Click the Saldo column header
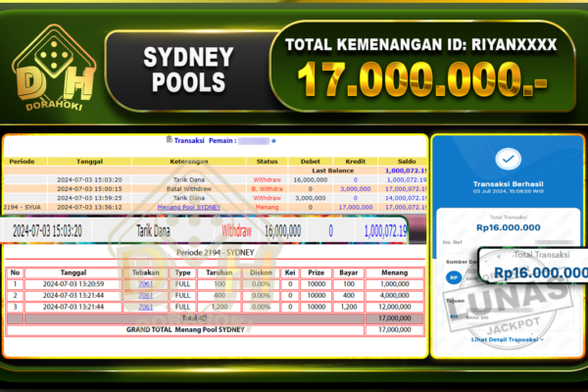588x392 pixels. pyautogui.click(x=407, y=162)
